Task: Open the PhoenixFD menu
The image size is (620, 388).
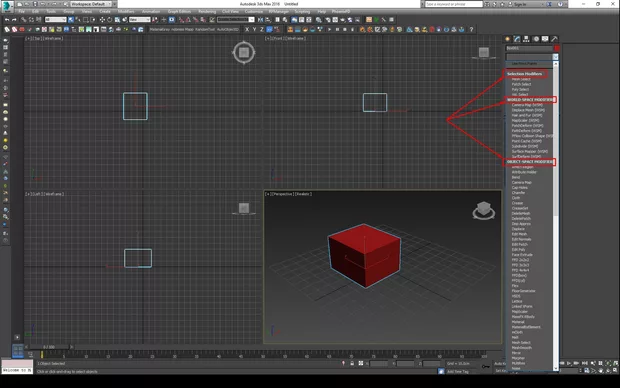Action: pyautogui.click(x=341, y=11)
